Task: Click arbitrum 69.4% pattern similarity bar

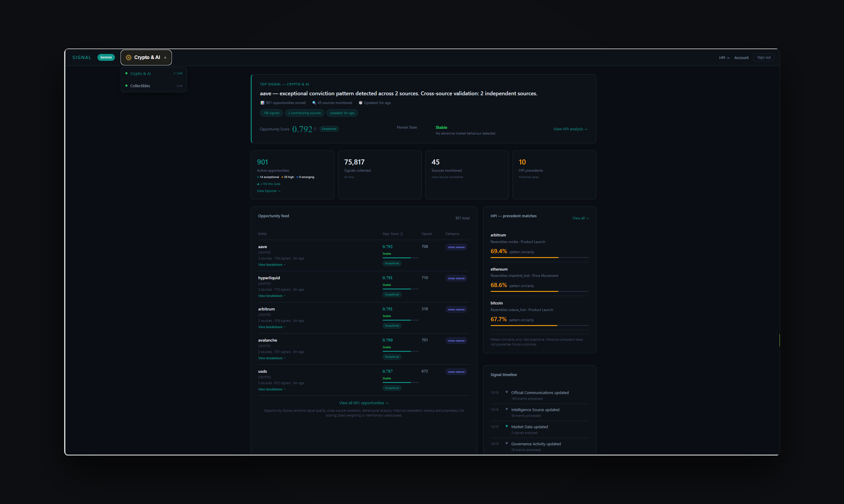Action: [540, 258]
